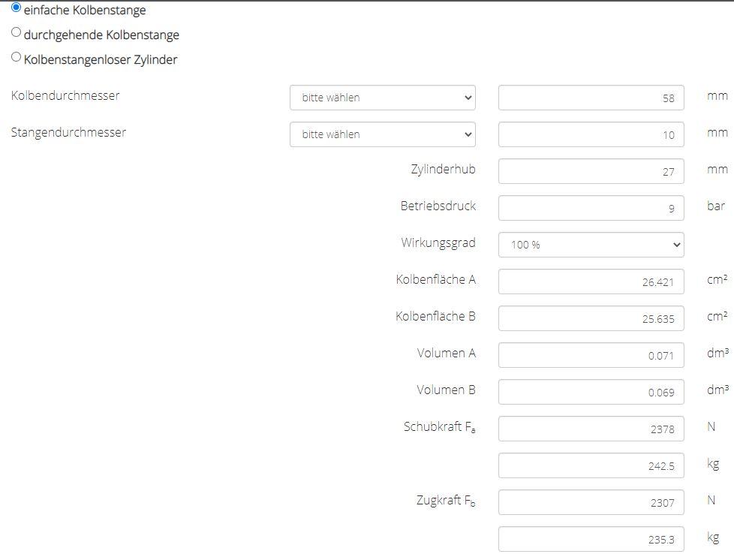Screen dimensions: 734x560
Task: Expand the Stangendurchmesser selection list
Action: click(382, 134)
